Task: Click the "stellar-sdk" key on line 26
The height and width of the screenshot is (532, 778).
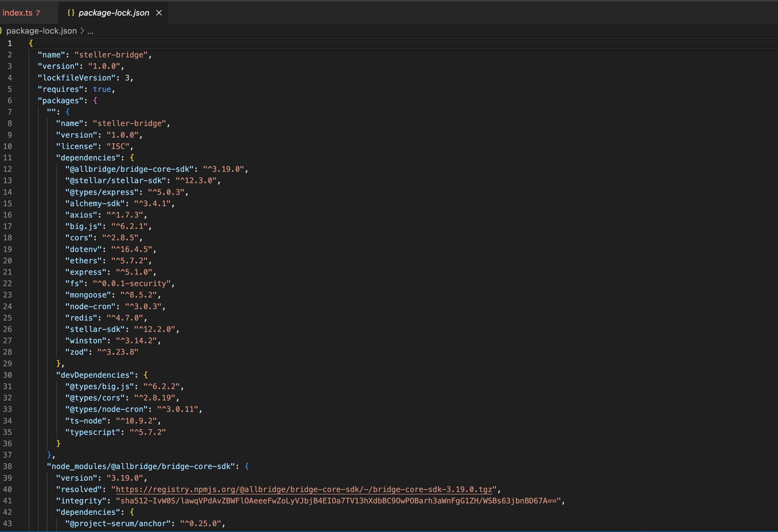Action: click(95, 330)
